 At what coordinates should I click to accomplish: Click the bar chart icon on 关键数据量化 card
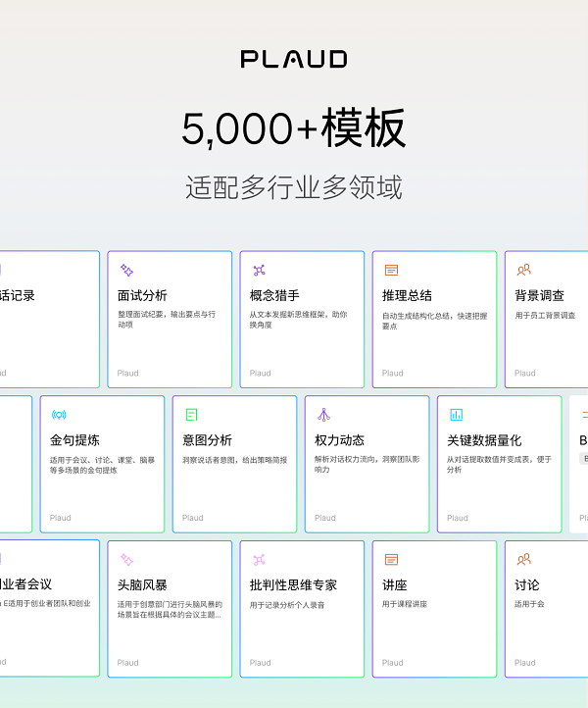pos(457,415)
